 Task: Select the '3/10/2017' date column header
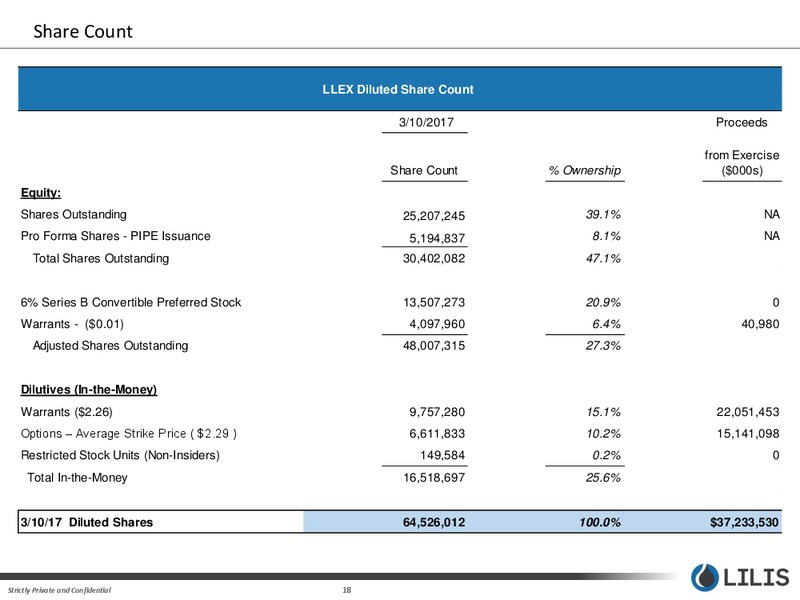426,122
